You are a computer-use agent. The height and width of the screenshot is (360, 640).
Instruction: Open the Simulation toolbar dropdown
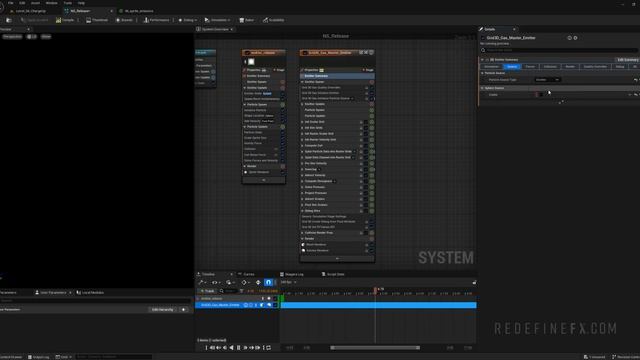point(218,20)
